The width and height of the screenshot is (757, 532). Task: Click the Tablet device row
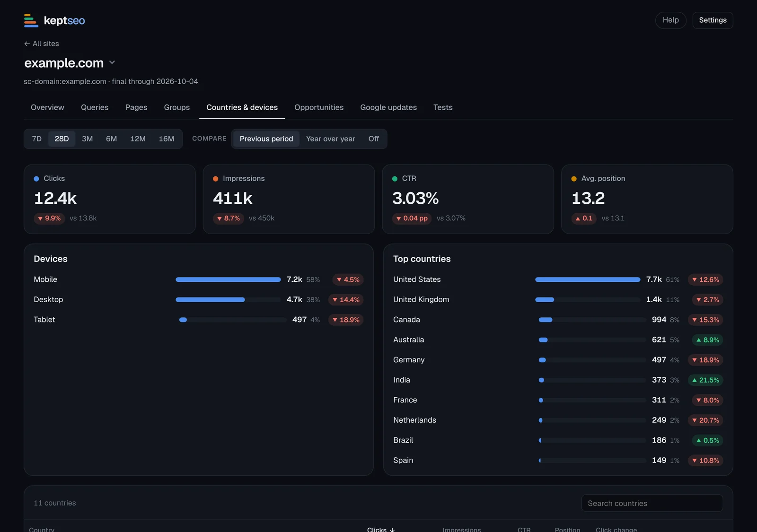[x=199, y=320]
